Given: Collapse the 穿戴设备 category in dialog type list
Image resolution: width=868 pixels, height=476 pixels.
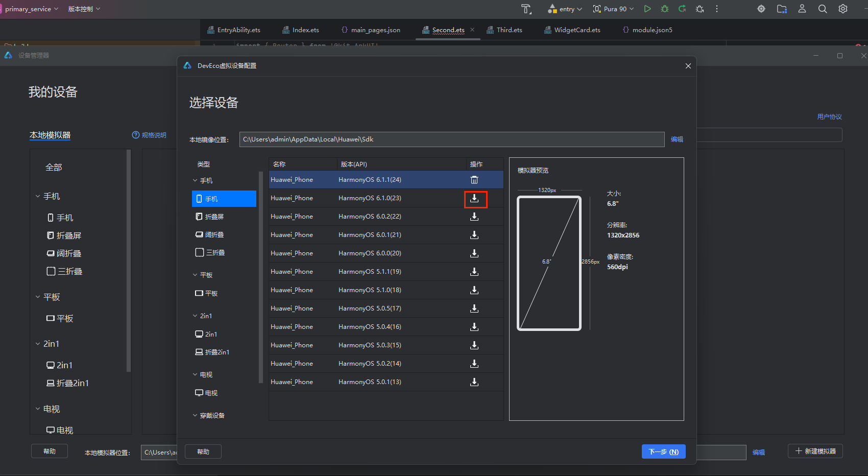Looking at the screenshot, I should (195, 415).
